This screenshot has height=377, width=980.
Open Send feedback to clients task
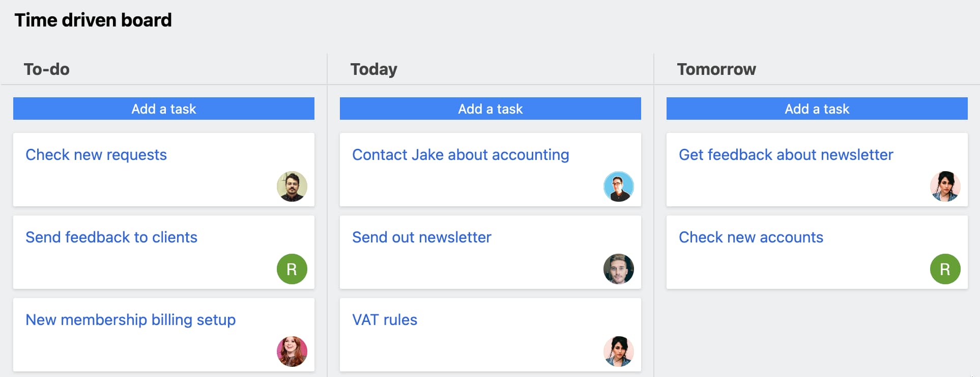tap(111, 237)
